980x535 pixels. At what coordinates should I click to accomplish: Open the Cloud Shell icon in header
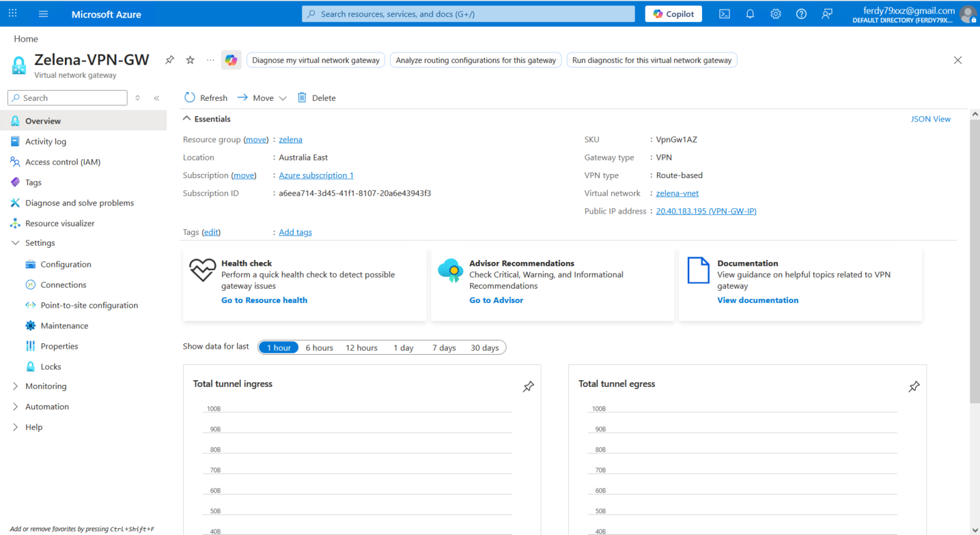click(x=725, y=14)
